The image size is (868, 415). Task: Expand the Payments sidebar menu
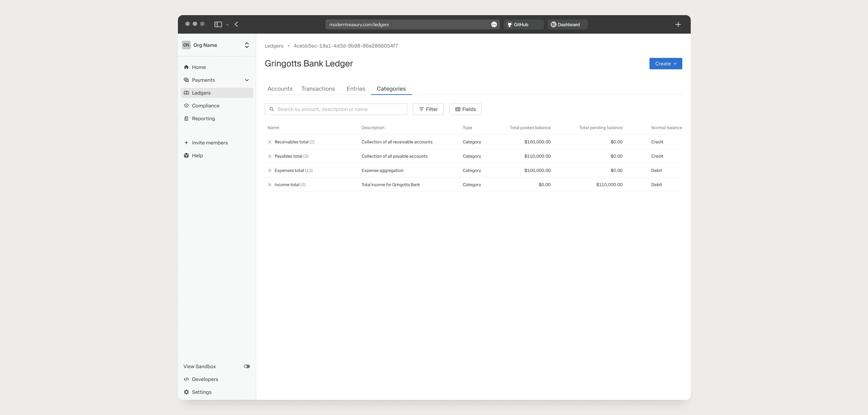[x=247, y=80]
